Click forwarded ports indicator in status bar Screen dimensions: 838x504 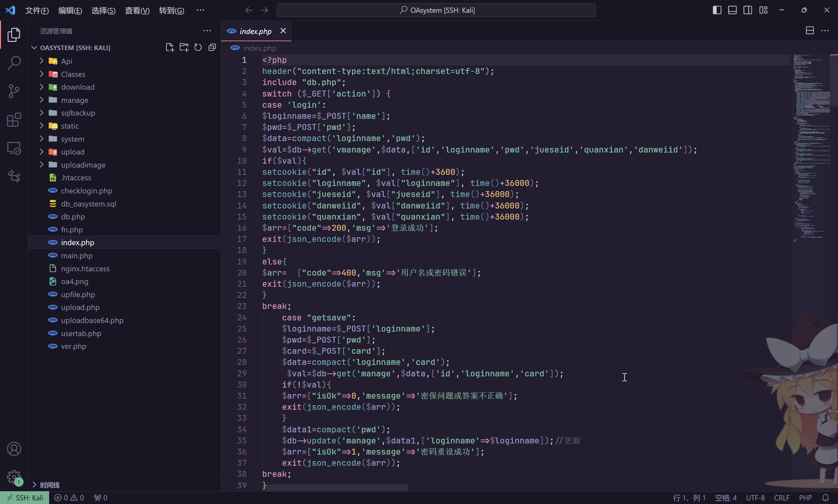pos(100,498)
